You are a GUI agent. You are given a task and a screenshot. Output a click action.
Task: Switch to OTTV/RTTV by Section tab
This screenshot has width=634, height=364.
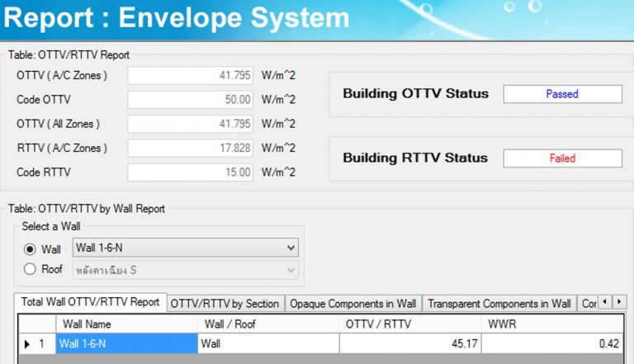pos(225,304)
